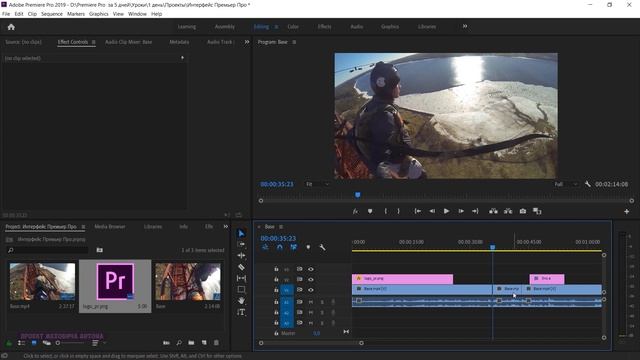Image resolution: width=640 pixels, height=360 pixels.
Task: Mute audio track A1
Action: point(311,302)
